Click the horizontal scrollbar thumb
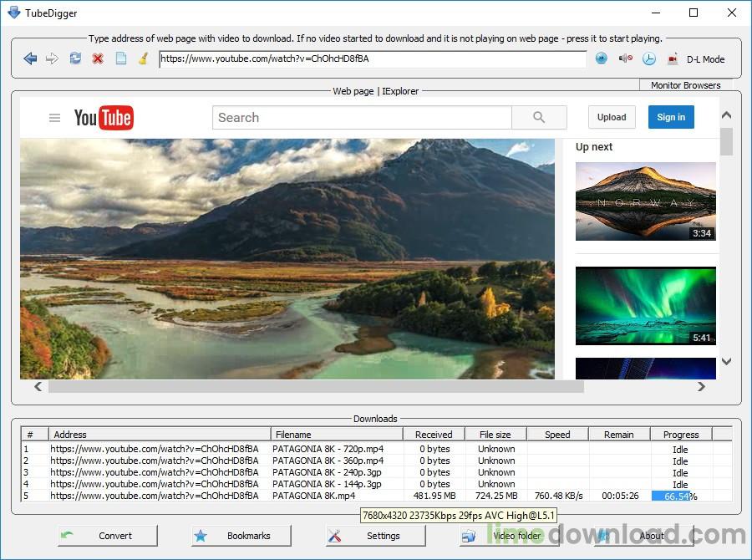This screenshot has width=752, height=560. click(x=316, y=386)
